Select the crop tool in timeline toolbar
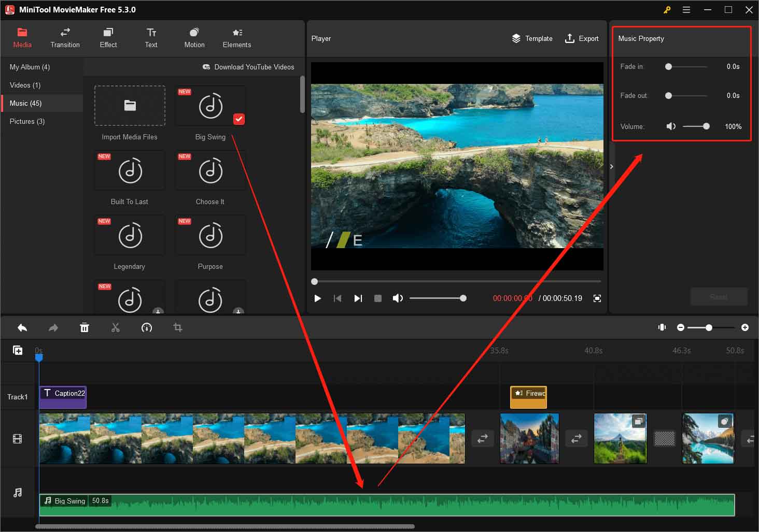Screen dimensions: 759x532 pos(178,327)
